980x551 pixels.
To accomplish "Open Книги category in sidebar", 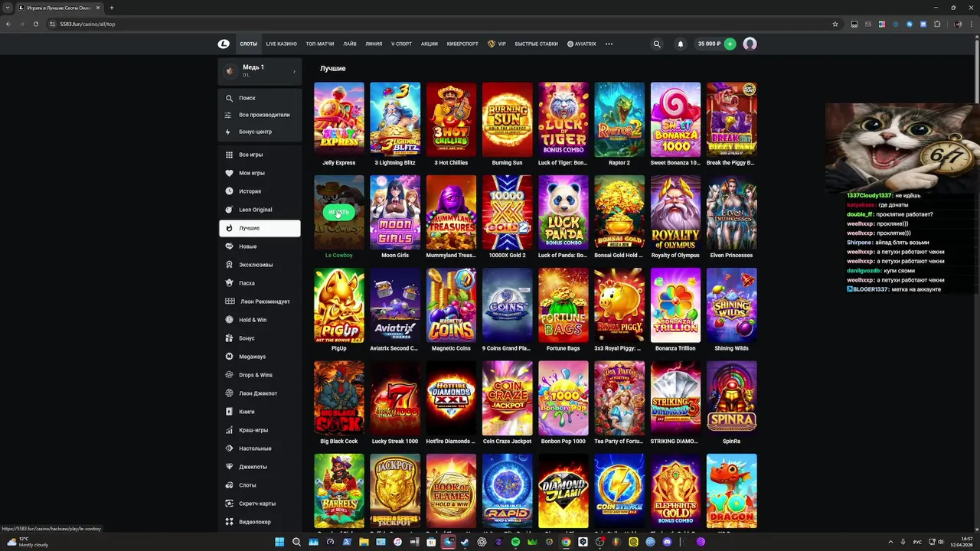I will (260, 412).
